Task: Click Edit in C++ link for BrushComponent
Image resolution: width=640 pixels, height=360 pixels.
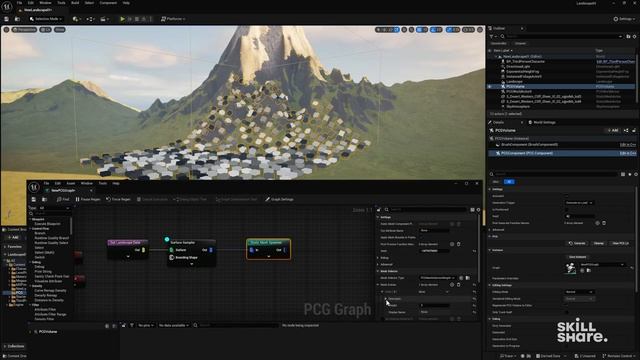Action: [628, 144]
